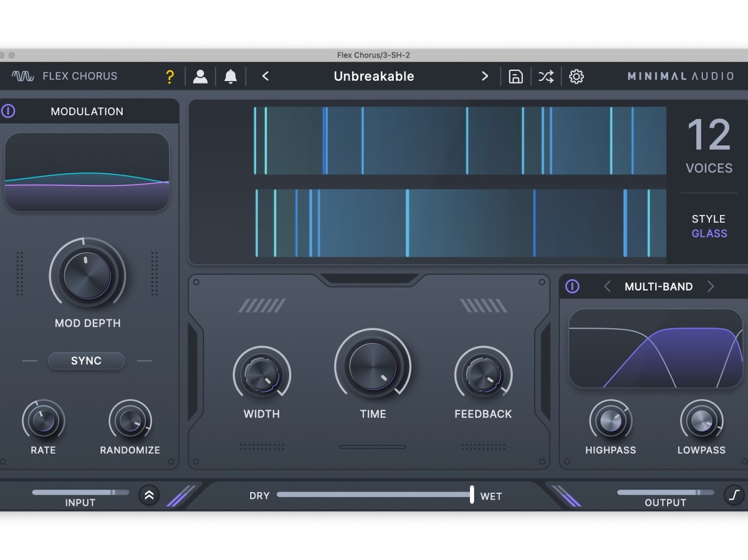Toggle the Multi-Band section power button
The image size is (748, 560).
tap(572, 287)
